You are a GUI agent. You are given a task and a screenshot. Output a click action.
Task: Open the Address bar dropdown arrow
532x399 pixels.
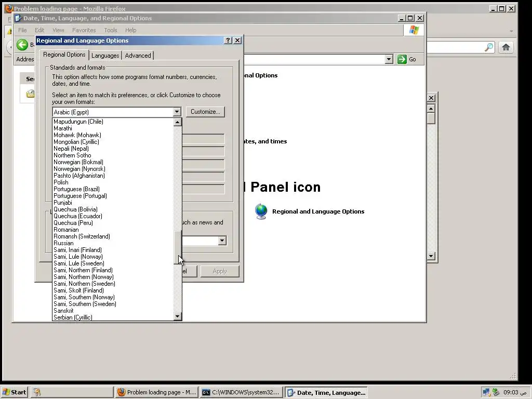(x=389, y=59)
